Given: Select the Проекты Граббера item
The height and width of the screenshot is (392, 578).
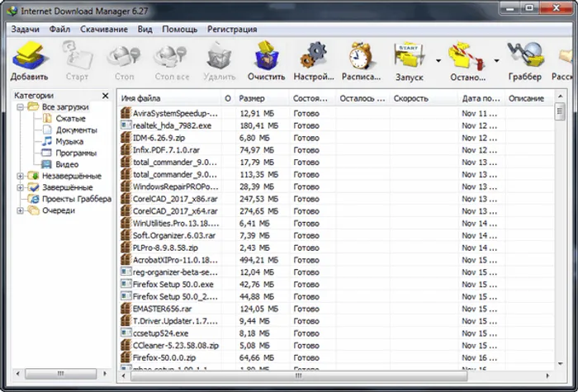Looking at the screenshot, I should pos(76,199).
